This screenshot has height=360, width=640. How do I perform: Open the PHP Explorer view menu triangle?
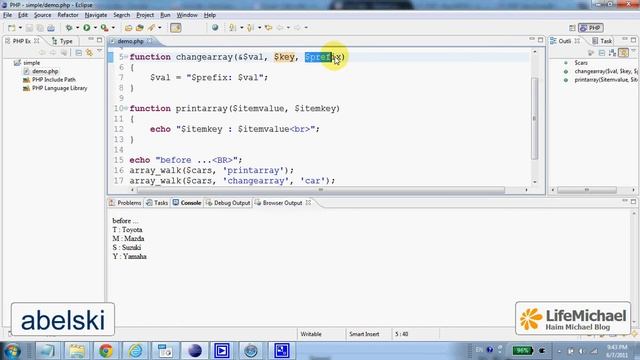[x=99, y=51]
